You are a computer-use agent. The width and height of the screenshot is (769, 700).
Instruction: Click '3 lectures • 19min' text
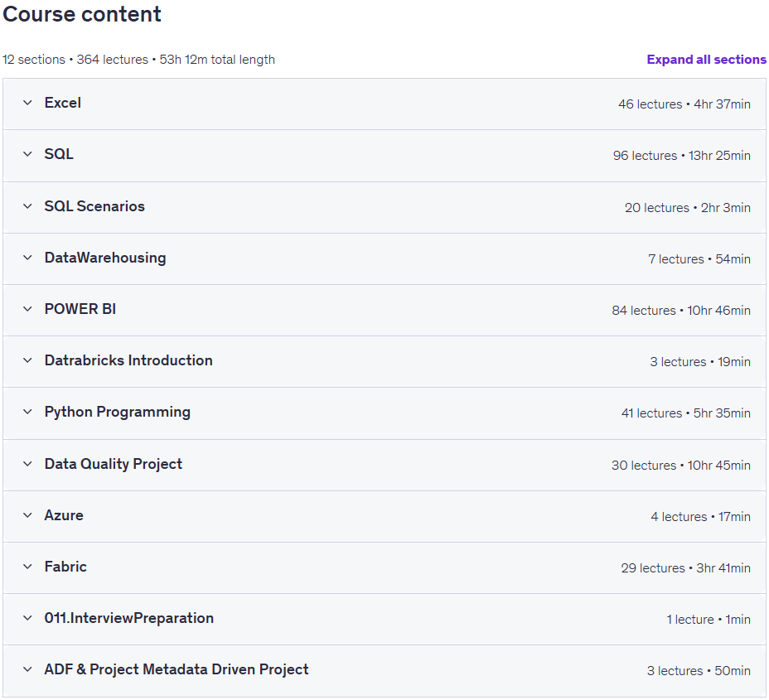pos(700,362)
